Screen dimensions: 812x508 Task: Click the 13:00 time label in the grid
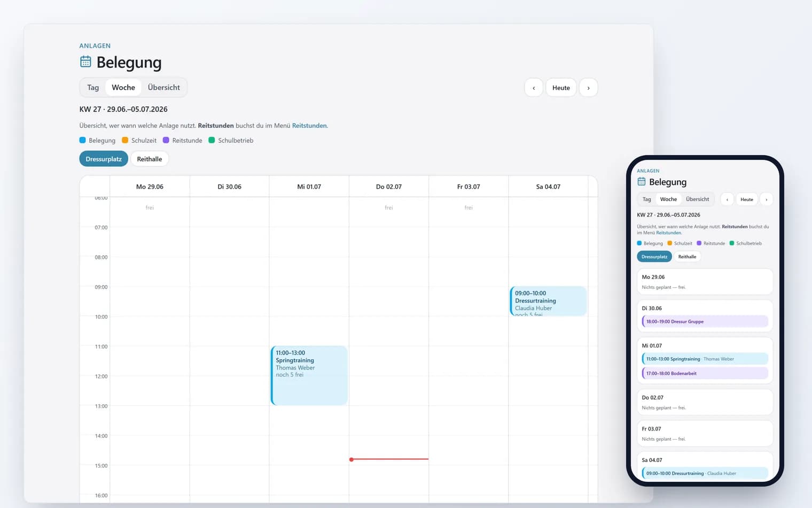click(101, 406)
